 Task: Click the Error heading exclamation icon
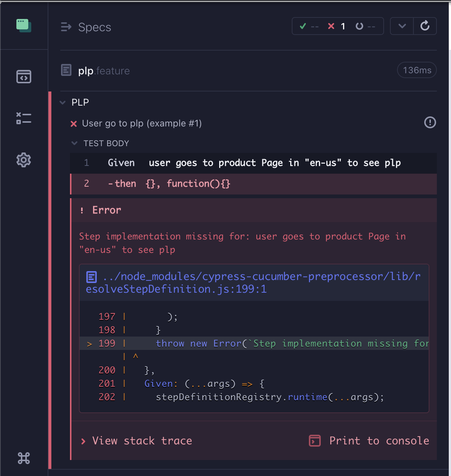(x=82, y=210)
